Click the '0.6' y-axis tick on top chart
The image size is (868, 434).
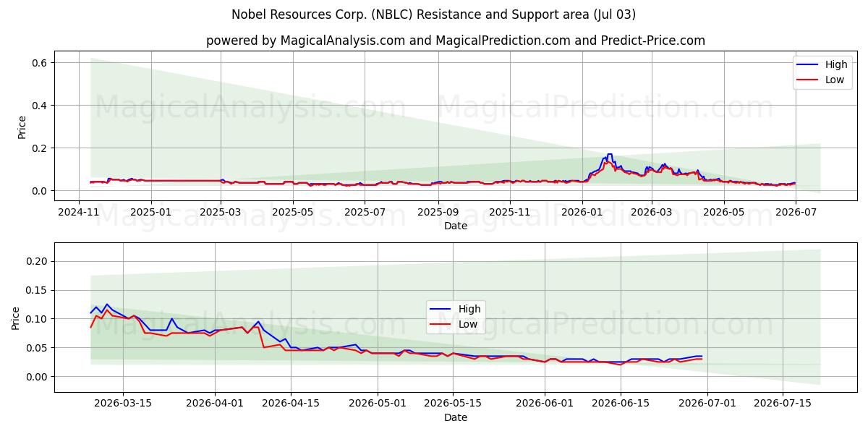coord(39,63)
